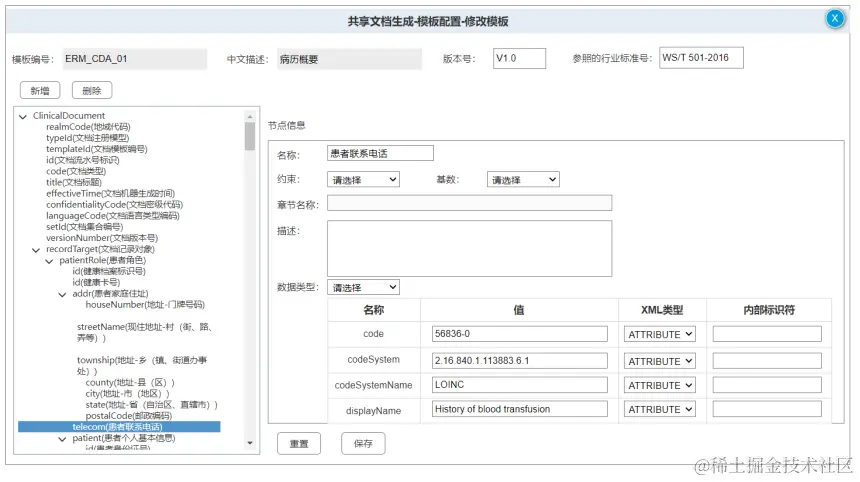Click the 值 column header

519,310
